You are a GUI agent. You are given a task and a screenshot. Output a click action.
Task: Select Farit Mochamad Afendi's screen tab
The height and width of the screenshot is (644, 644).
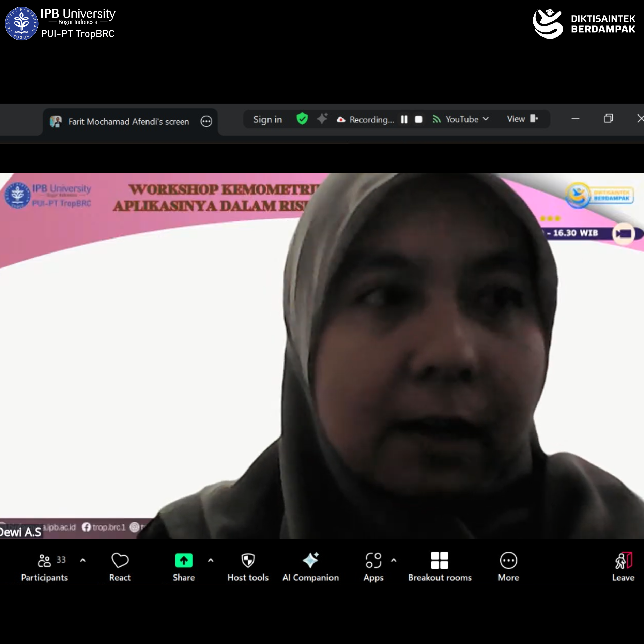128,122
